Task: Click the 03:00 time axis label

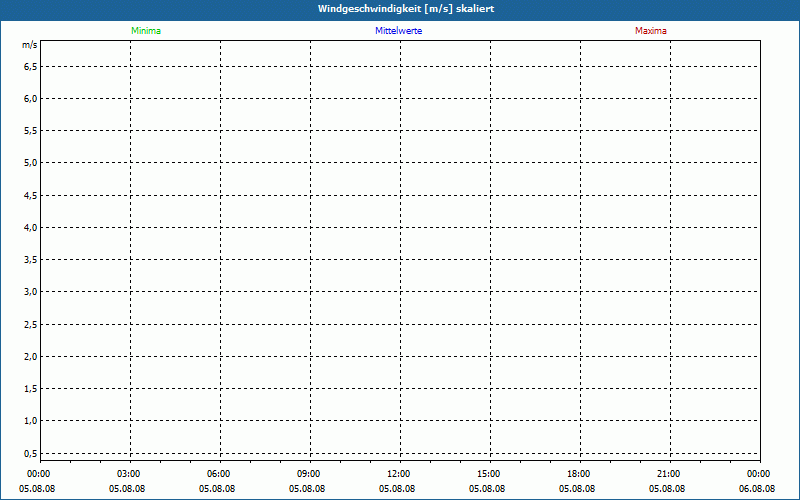Action: tap(129, 474)
